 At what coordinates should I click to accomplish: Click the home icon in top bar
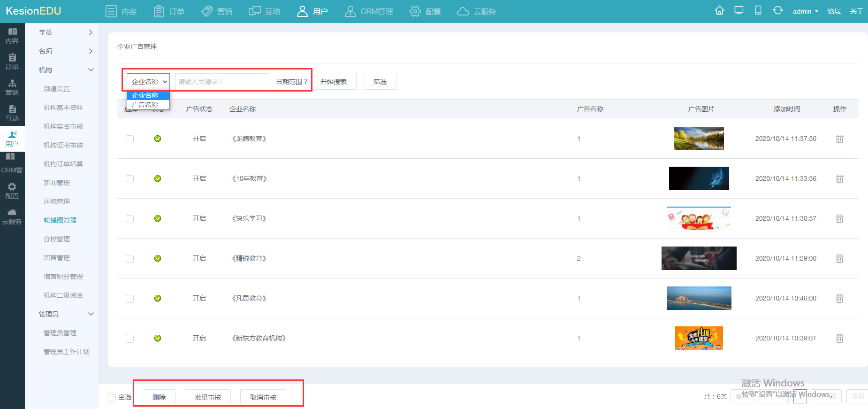(x=719, y=11)
